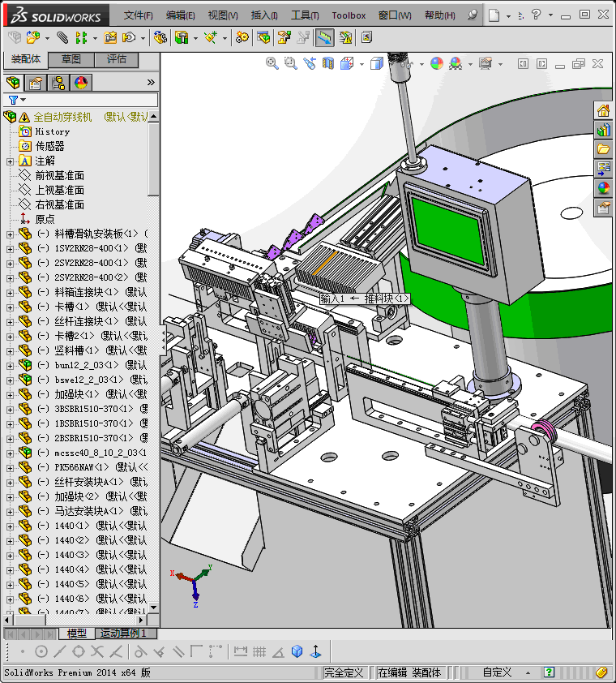The width and height of the screenshot is (616, 683).
Task: Open the ConfigurationManager tab icon
Action: 58,83
